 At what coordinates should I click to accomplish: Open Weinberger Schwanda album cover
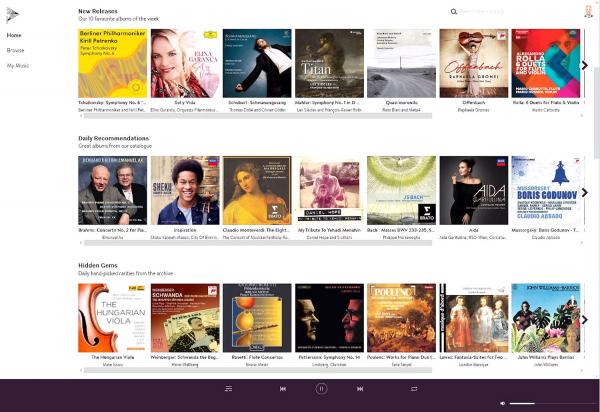185,318
